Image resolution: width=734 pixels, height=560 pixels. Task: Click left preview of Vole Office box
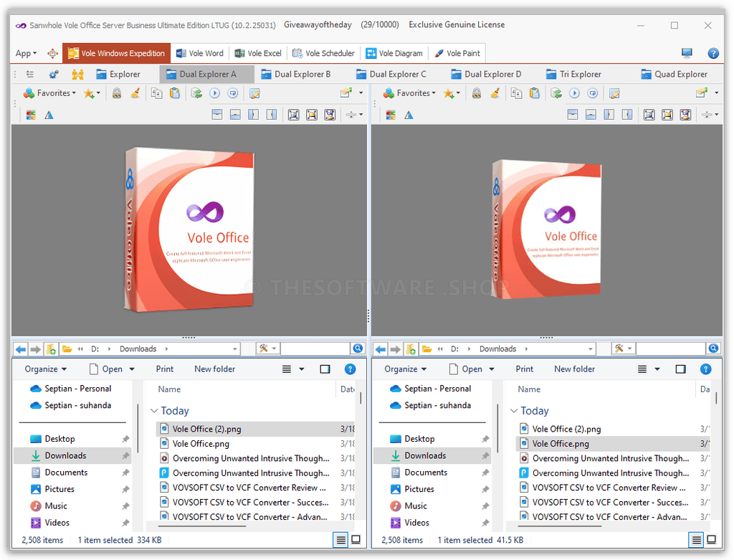click(189, 230)
